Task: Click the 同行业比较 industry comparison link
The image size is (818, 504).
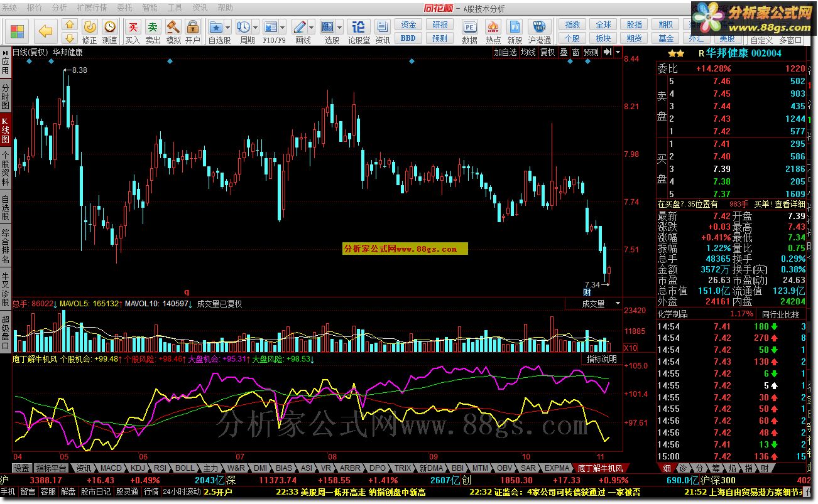Action: (x=780, y=314)
